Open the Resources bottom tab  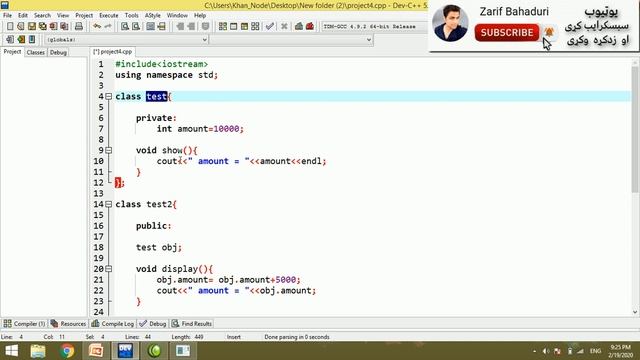(68, 324)
